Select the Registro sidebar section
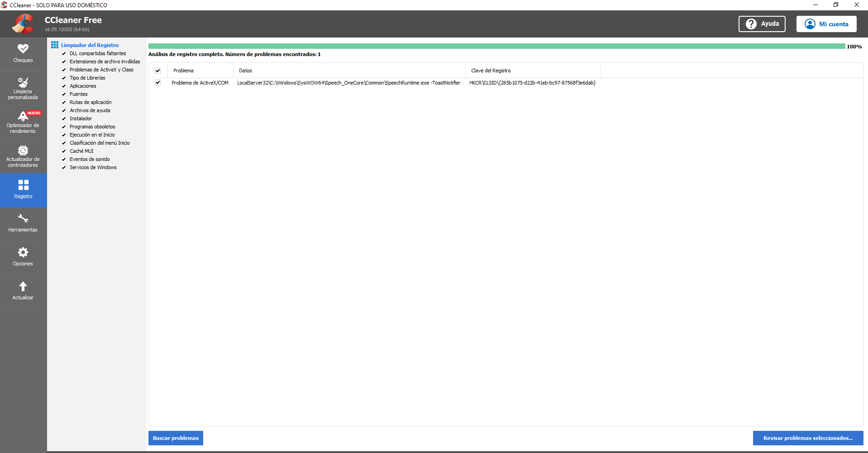This screenshot has width=868, height=453. (23, 190)
